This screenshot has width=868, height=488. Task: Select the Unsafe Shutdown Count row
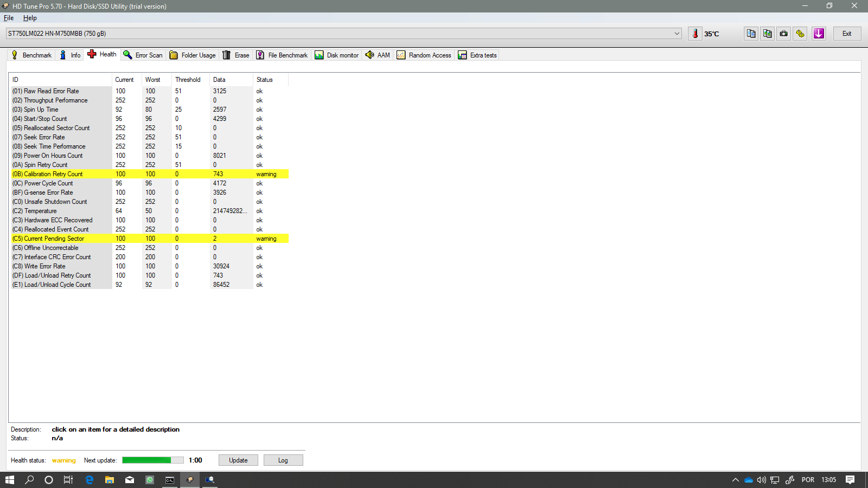150,202
